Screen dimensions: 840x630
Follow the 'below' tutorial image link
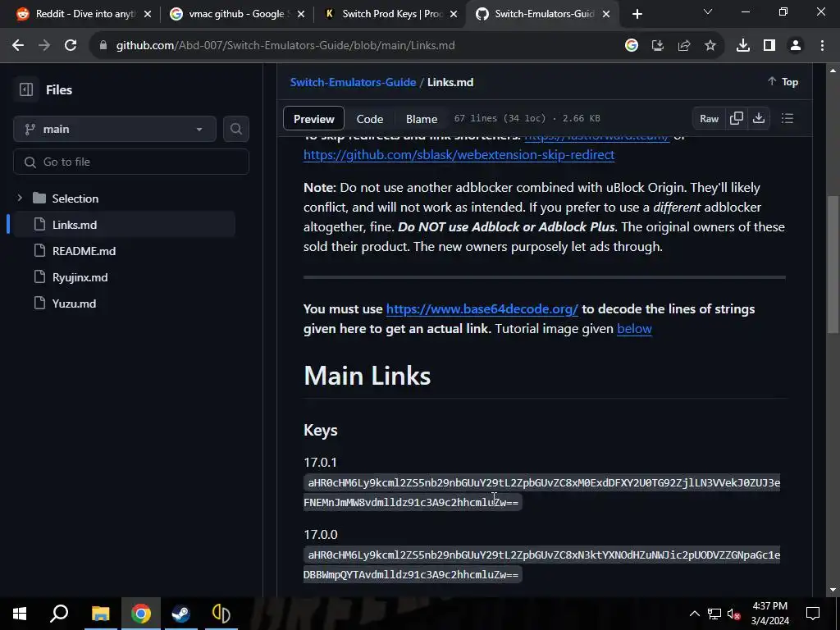634,328
